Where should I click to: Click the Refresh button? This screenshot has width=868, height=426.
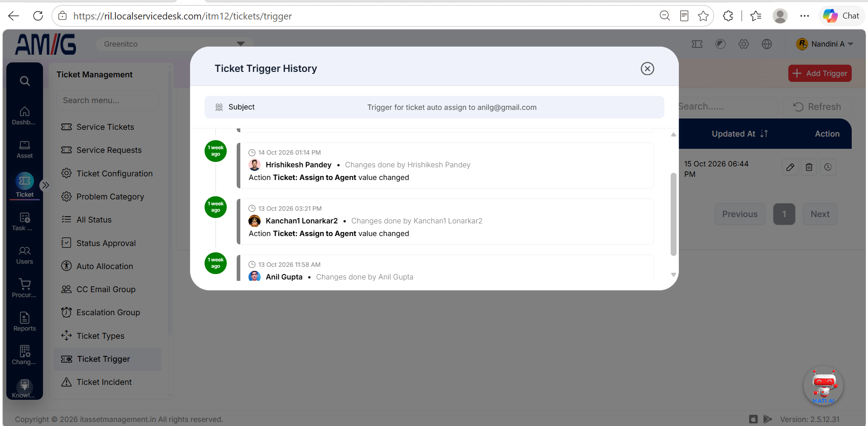[817, 107]
